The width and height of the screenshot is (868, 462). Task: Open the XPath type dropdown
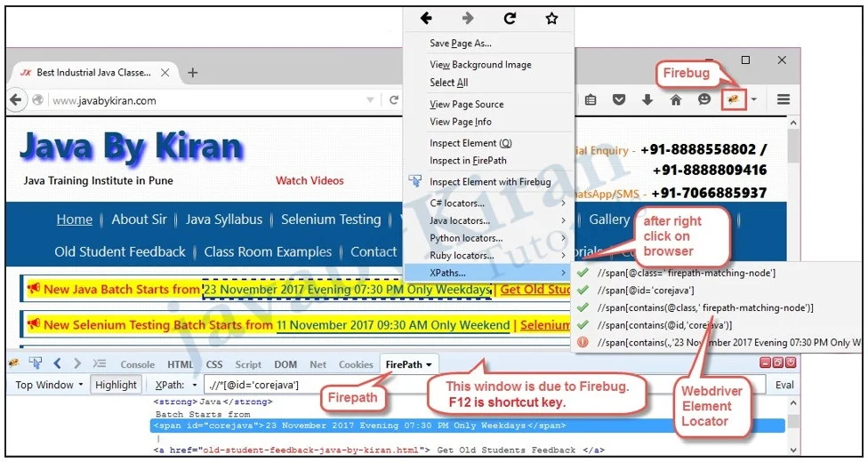point(194,385)
